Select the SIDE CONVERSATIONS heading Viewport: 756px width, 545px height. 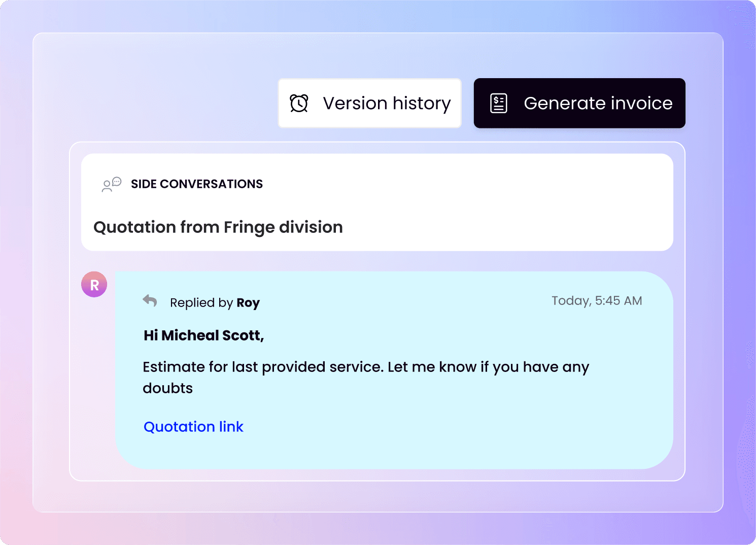pyautogui.click(x=197, y=184)
